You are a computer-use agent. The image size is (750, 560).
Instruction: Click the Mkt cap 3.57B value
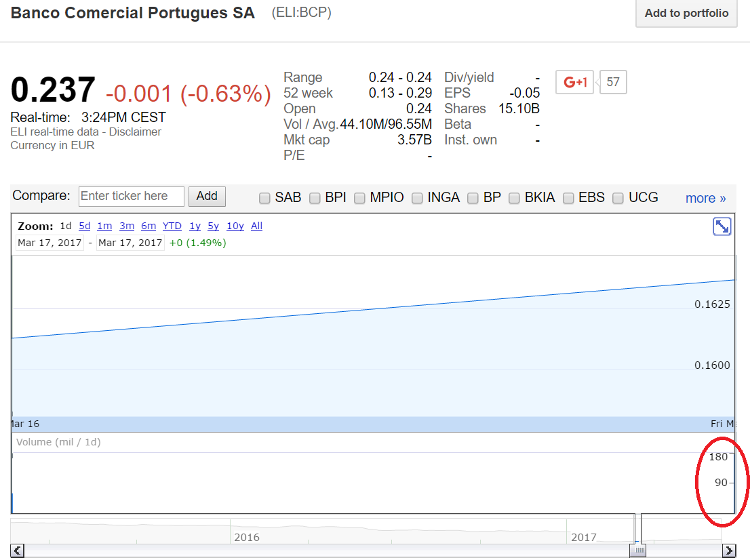(x=414, y=140)
